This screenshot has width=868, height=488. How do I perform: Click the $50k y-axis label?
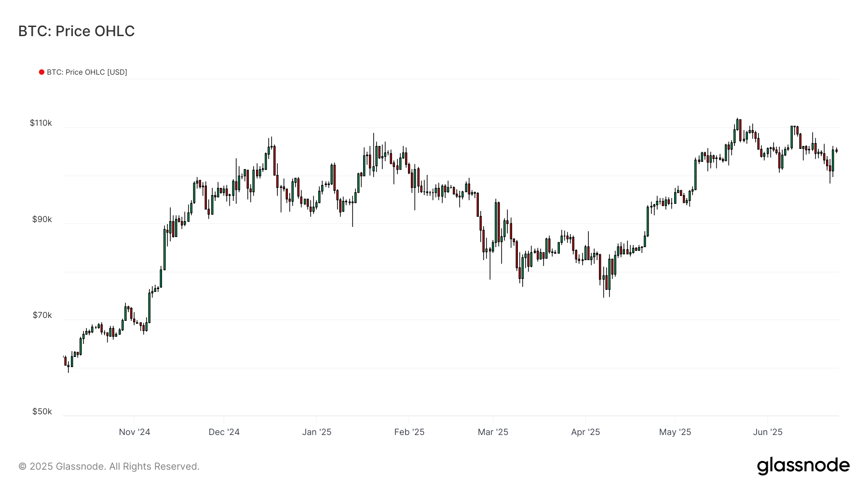[42, 411]
